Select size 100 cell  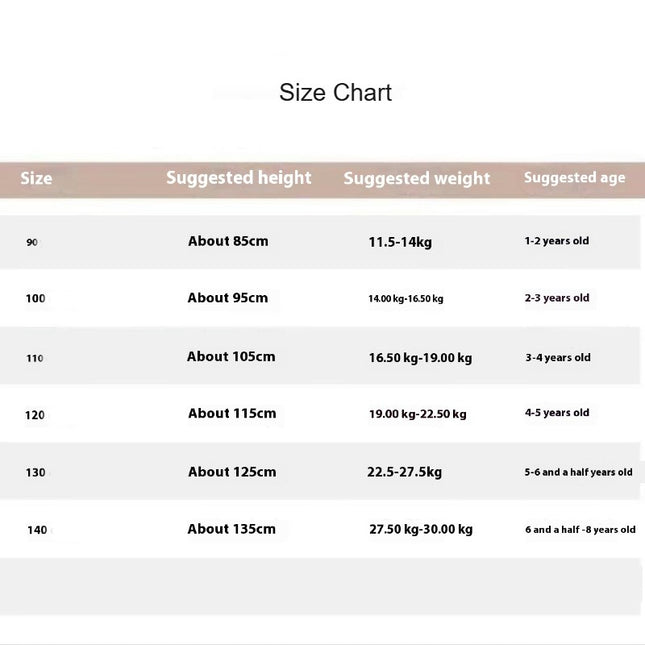(x=35, y=298)
